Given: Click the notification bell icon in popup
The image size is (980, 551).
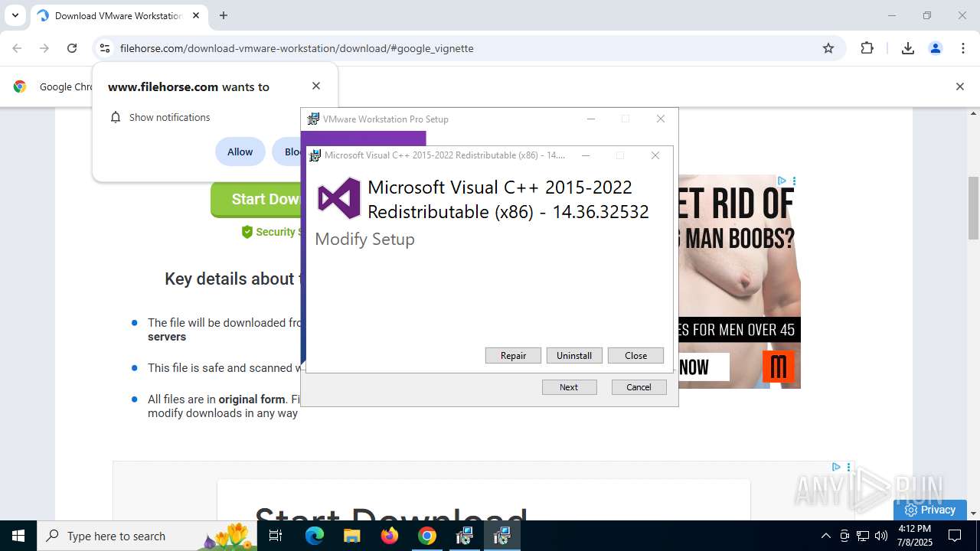Looking at the screenshot, I should click(x=116, y=117).
